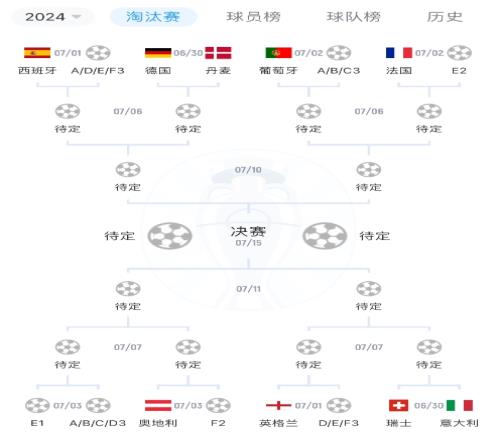The height and width of the screenshot is (440, 500).
Task: Click the England flag icon
Action: [x=278, y=405]
